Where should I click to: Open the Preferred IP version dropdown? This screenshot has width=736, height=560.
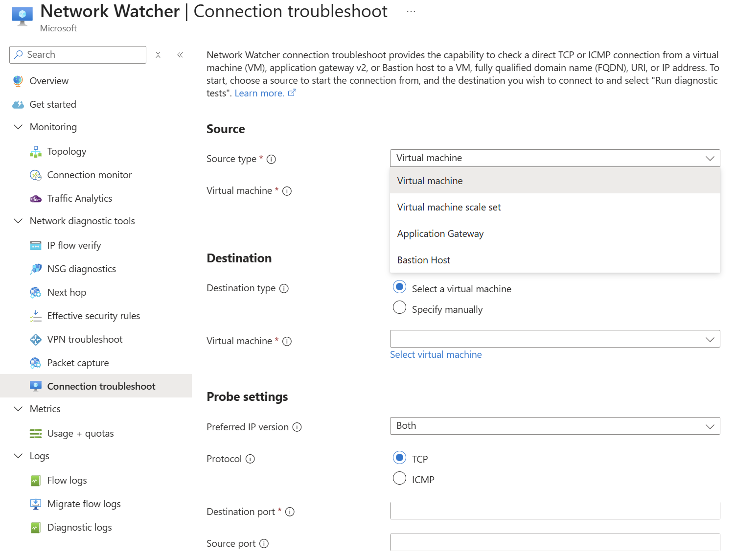click(554, 426)
